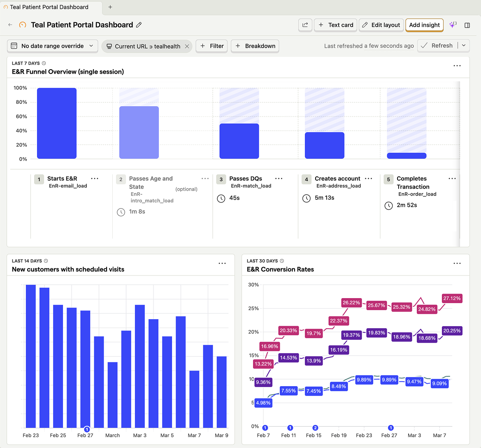Click the Starts E&R funnel bar
This screenshot has width=481, height=448.
(57, 124)
